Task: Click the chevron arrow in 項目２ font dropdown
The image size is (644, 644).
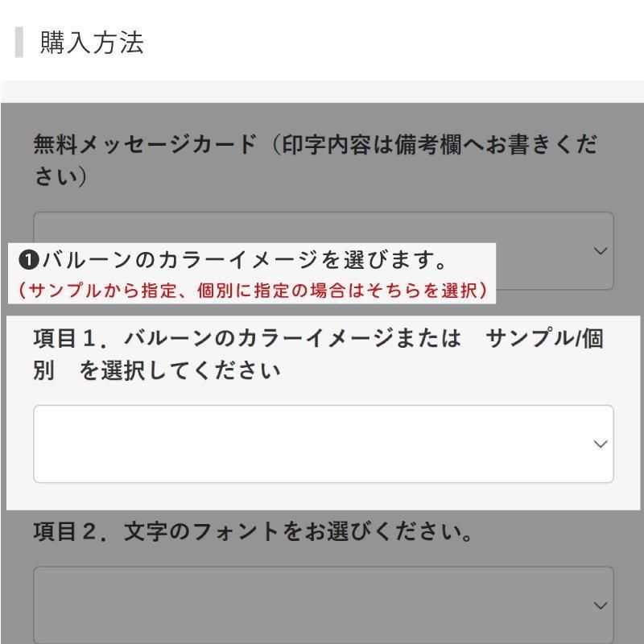Action: coord(600,605)
